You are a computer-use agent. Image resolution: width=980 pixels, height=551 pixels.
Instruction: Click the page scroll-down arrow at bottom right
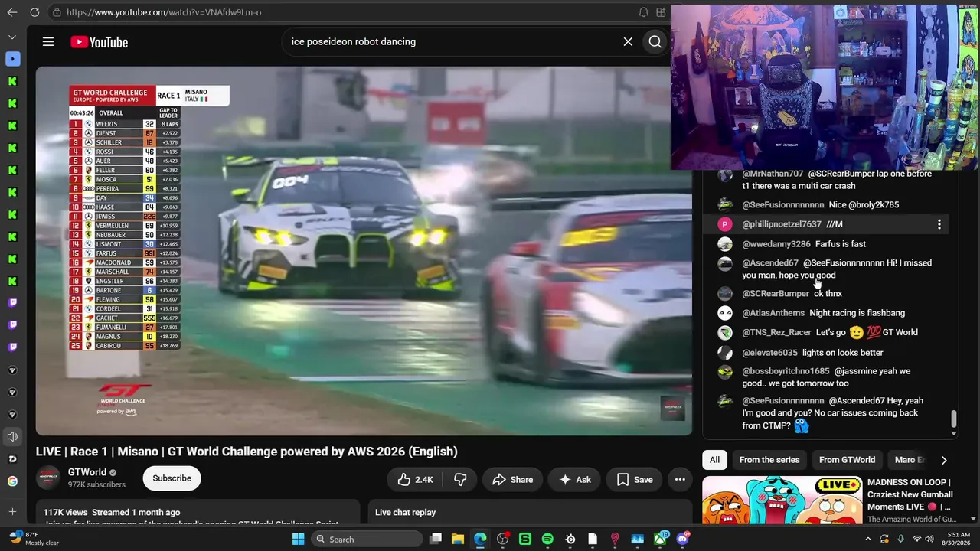973,518
